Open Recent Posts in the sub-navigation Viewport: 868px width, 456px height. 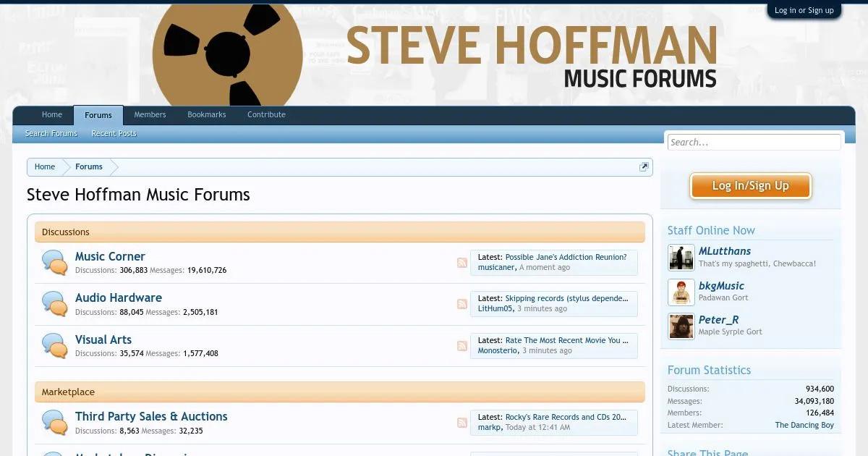114,134
